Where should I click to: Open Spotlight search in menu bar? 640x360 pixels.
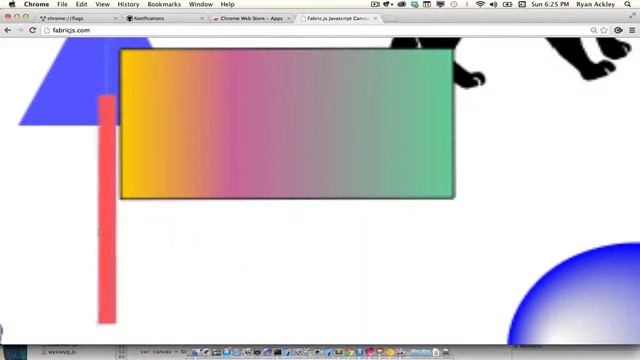tap(628, 4)
